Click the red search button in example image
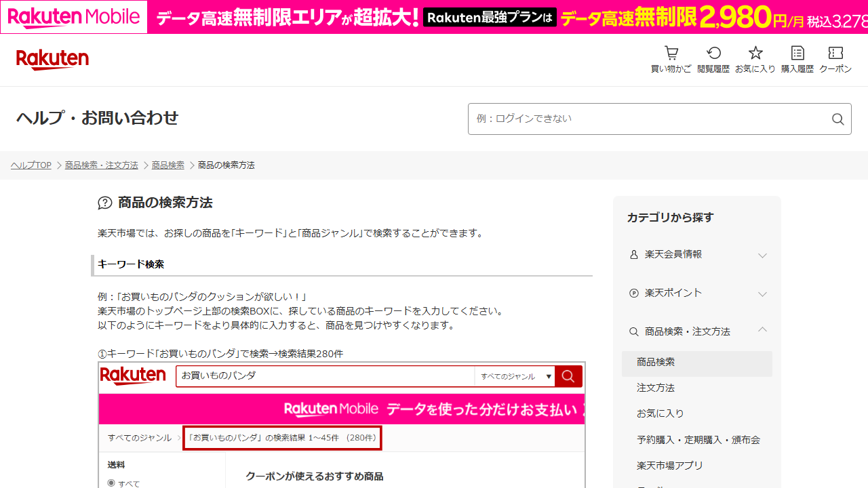 (x=568, y=376)
